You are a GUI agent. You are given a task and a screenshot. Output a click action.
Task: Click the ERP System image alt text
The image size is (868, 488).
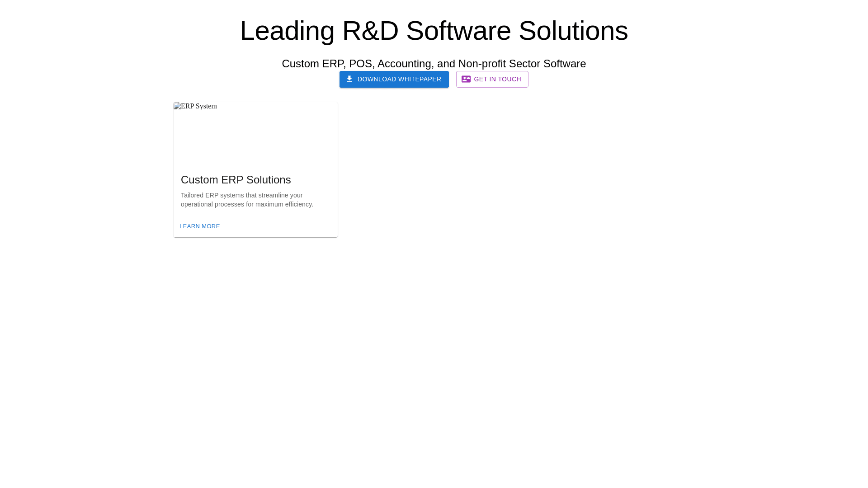click(x=199, y=106)
